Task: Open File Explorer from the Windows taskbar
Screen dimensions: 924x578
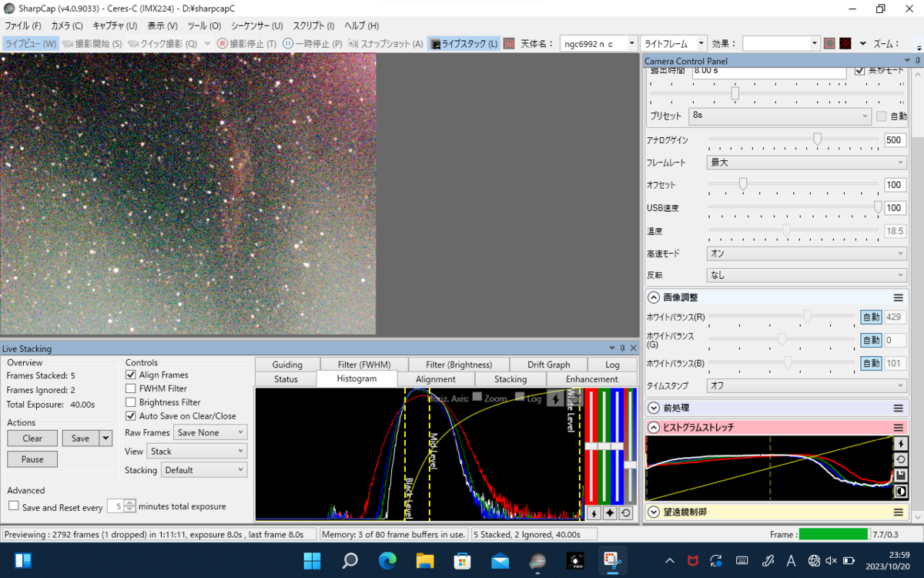Action: tap(425, 560)
